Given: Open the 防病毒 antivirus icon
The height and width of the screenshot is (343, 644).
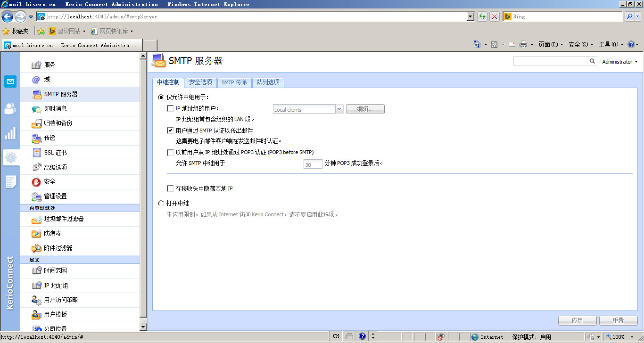Looking at the screenshot, I should 36,234.
